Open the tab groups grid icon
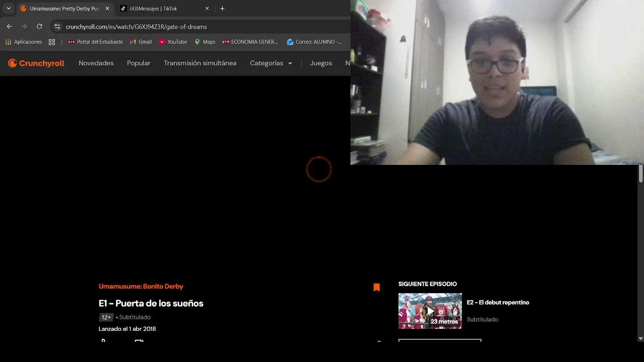 tap(52, 42)
